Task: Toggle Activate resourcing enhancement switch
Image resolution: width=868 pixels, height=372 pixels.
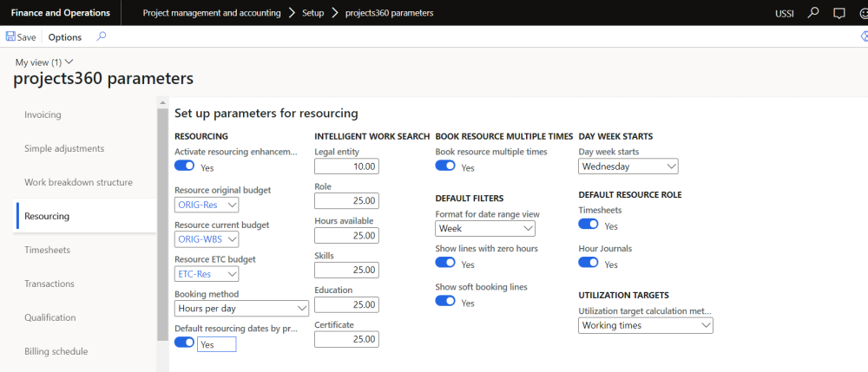Action: (x=185, y=166)
